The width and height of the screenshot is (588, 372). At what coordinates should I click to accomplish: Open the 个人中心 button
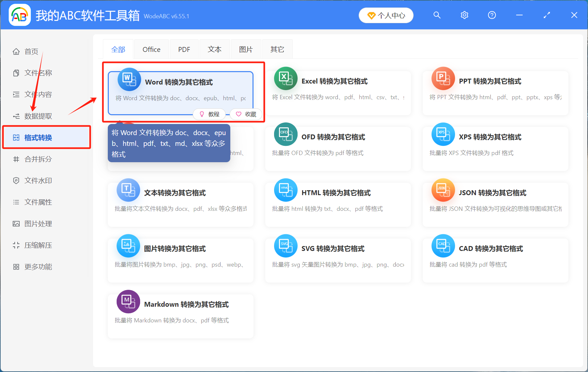[x=386, y=15]
